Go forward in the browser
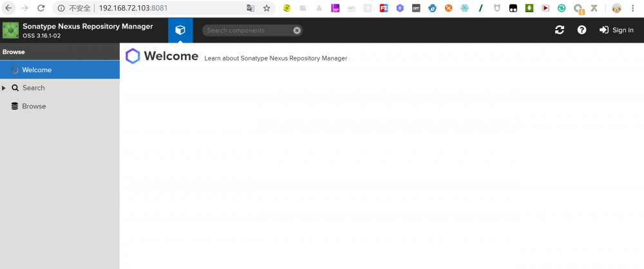 tap(24, 8)
